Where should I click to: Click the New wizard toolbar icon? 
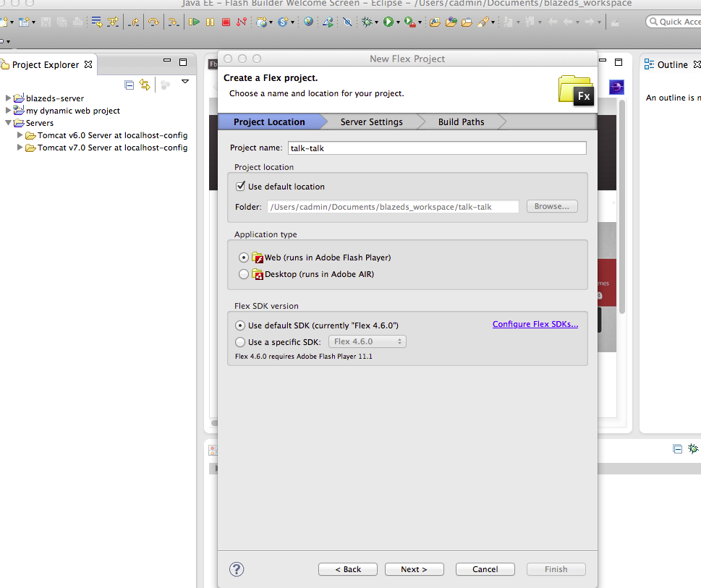(x=5, y=22)
